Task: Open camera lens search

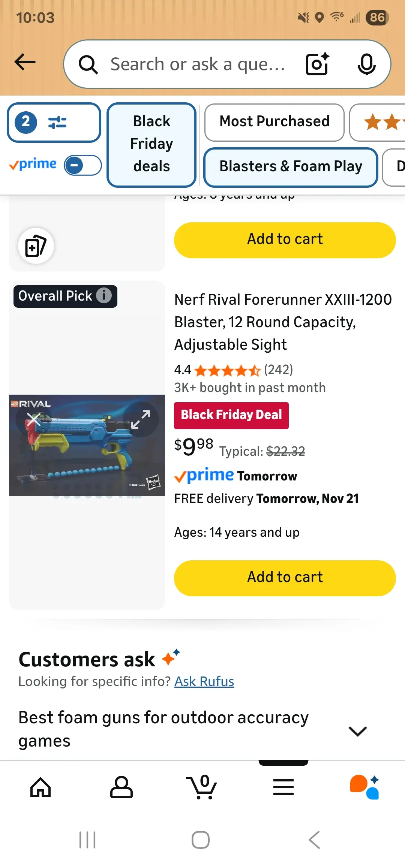Action: pyautogui.click(x=317, y=64)
